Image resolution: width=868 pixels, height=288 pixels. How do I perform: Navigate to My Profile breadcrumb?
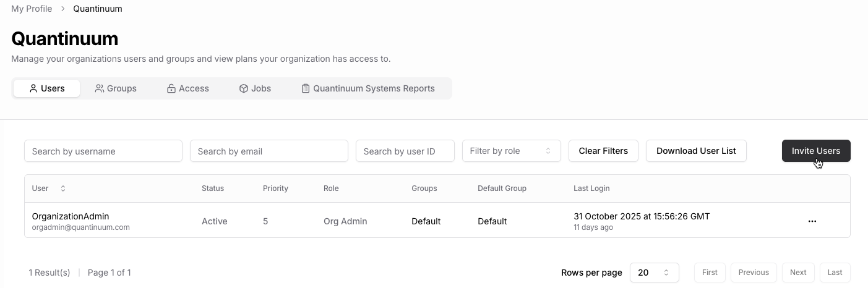(x=32, y=9)
